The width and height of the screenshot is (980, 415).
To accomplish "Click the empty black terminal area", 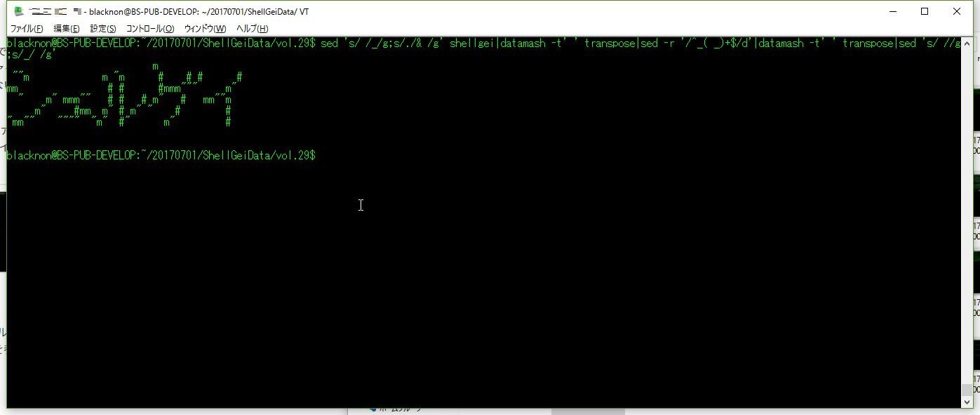I will pos(484,281).
